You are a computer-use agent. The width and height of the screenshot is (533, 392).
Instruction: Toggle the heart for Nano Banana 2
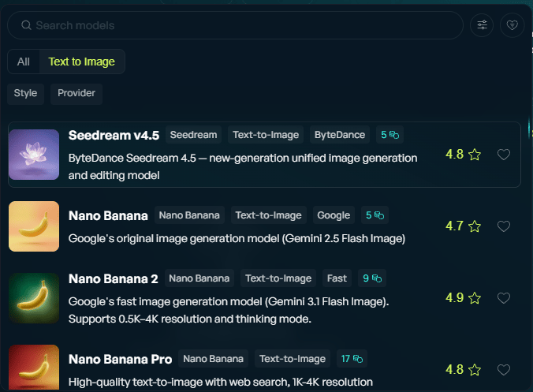pos(504,298)
